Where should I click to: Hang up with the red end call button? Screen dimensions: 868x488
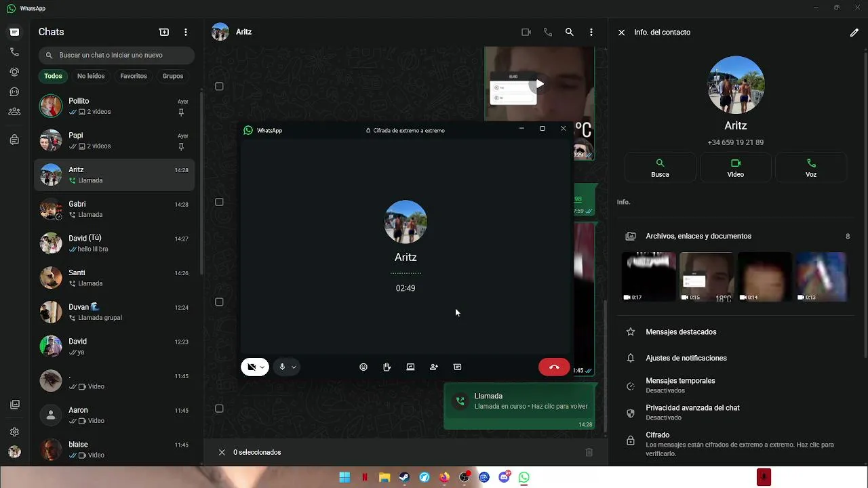(554, 367)
